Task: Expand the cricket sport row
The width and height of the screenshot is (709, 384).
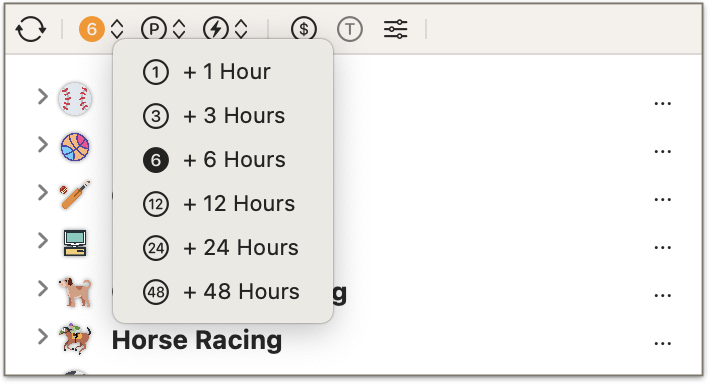Action: click(43, 192)
